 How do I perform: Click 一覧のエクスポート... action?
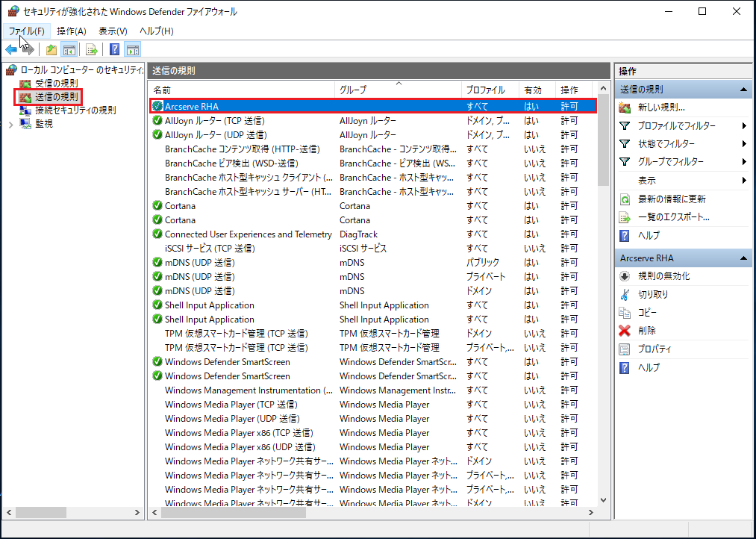point(674,217)
